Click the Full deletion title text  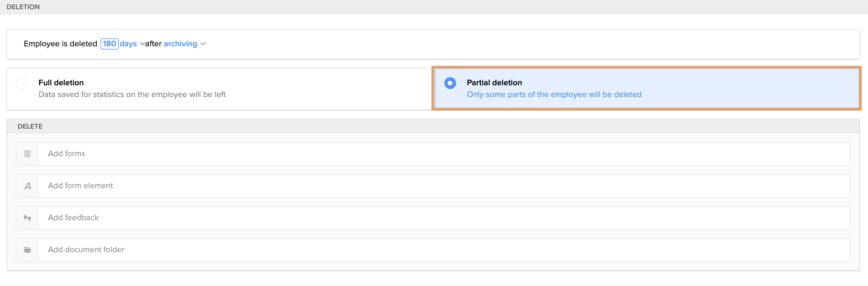pyautogui.click(x=61, y=83)
